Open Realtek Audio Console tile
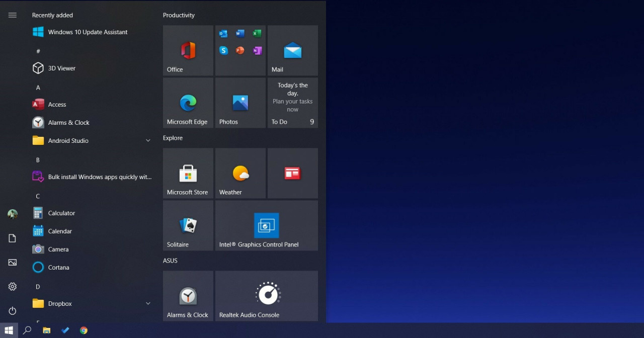The height and width of the screenshot is (338, 644). point(266,296)
